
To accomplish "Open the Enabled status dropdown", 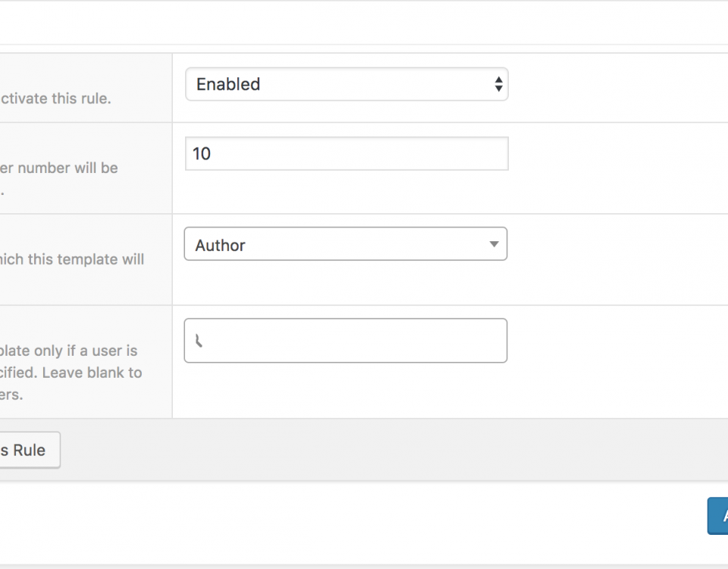I will click(x=347, y=84).
